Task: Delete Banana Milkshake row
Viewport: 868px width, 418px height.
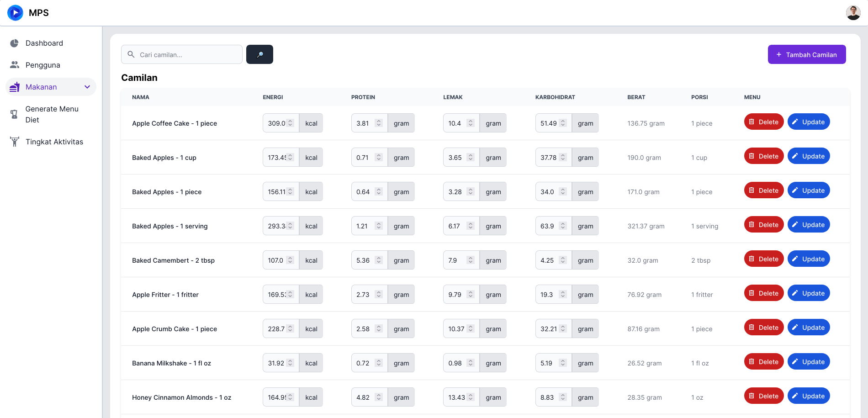Action: [x=764, y=362]
